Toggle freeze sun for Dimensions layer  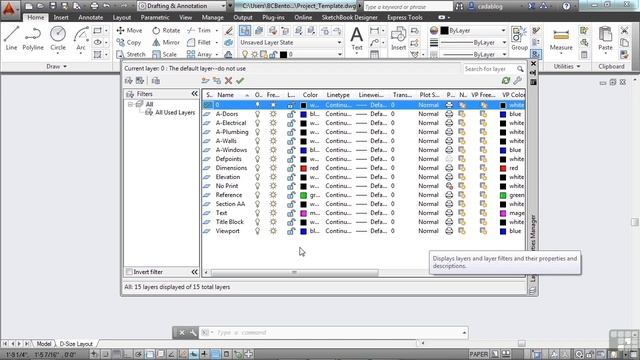(273, 168)
